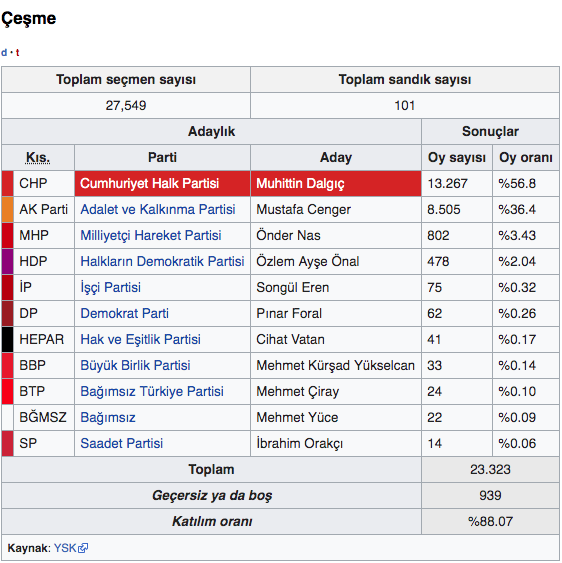Click candidate name Mehmet Kürşad Yükselcan

coord(335,365)
